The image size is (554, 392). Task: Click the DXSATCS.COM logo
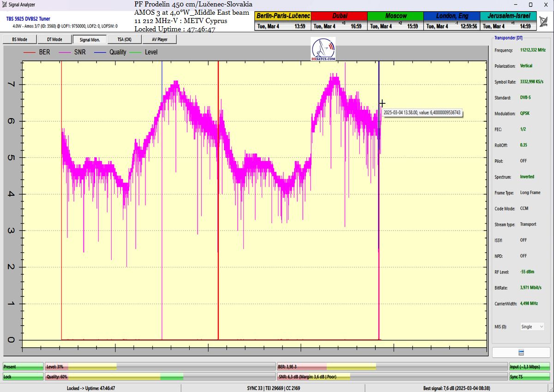(323, 49)
